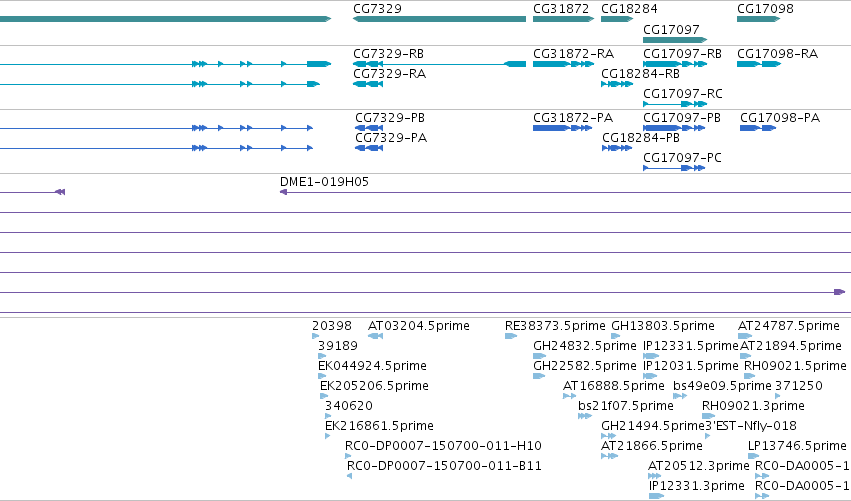Click EST AT24787.5prime
This screenshot has width=851, height=501.
[x=745, y=336]
